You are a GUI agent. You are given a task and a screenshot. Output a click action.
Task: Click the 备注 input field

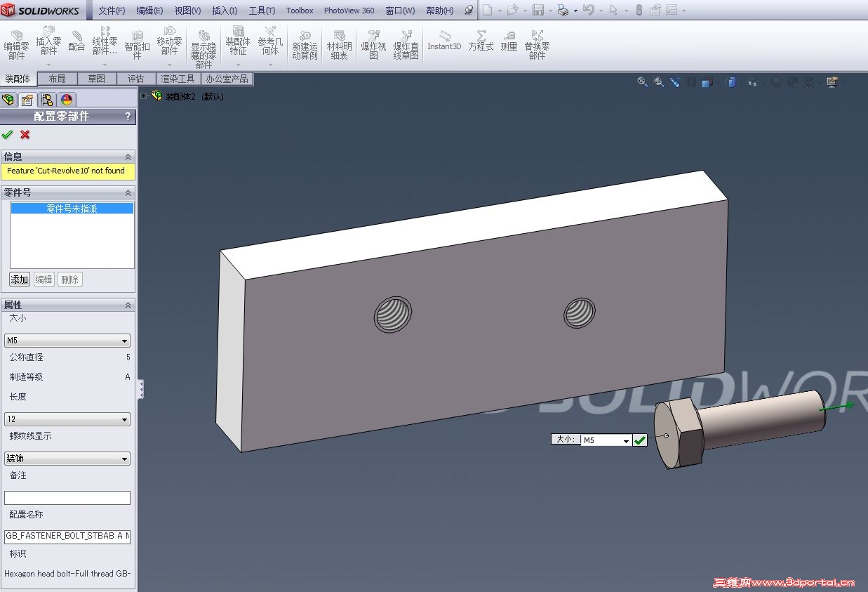[67, 498]
